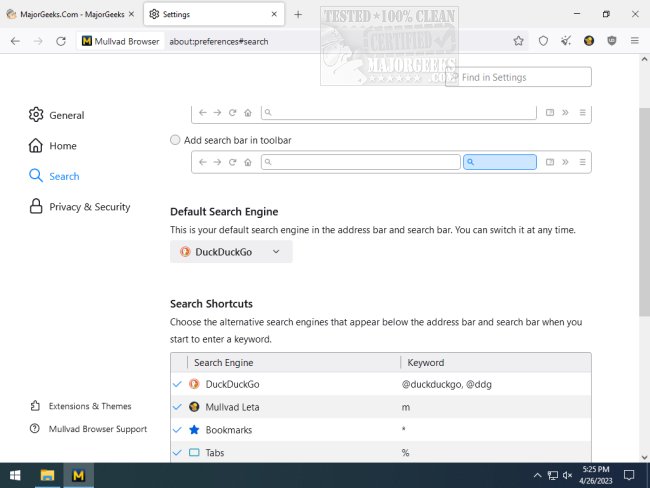Open the DuckDuckGo default search engine dropdown
This screenshot has width=650, height=488.
pyautogui.click(x=231, y=252)
